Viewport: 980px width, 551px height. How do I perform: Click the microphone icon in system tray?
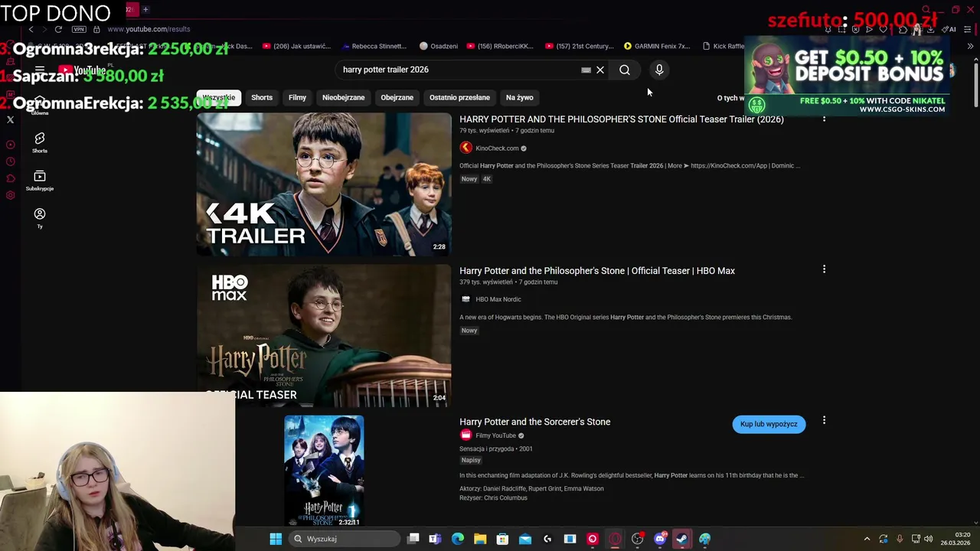coord(900,539)
